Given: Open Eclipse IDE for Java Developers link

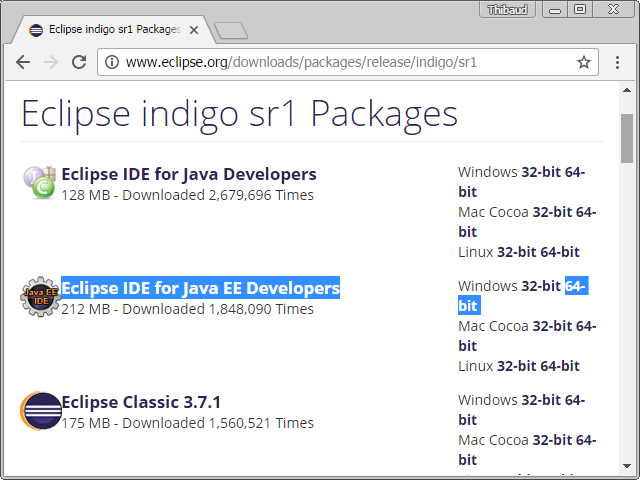Looking at the screenshot, I should tap(188, 174).
